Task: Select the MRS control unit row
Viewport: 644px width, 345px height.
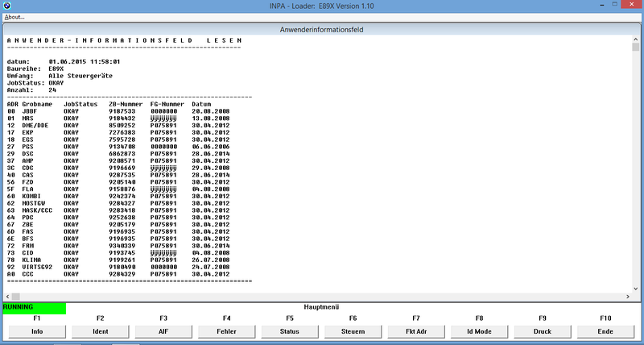Action: (118, 118)
